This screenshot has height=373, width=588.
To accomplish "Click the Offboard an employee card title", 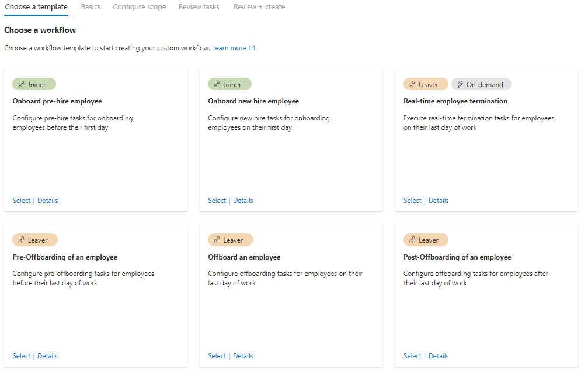I will coord(244,257).
